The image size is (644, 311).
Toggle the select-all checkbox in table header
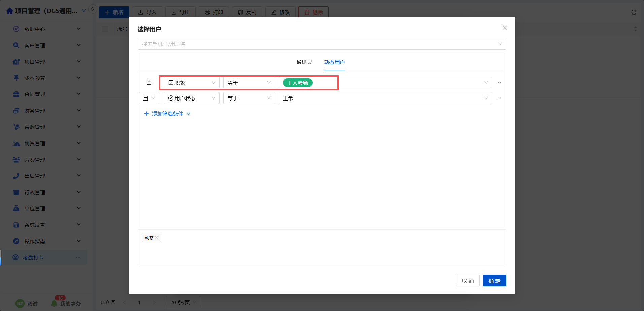pyautogui.click(x=105, y=29)
